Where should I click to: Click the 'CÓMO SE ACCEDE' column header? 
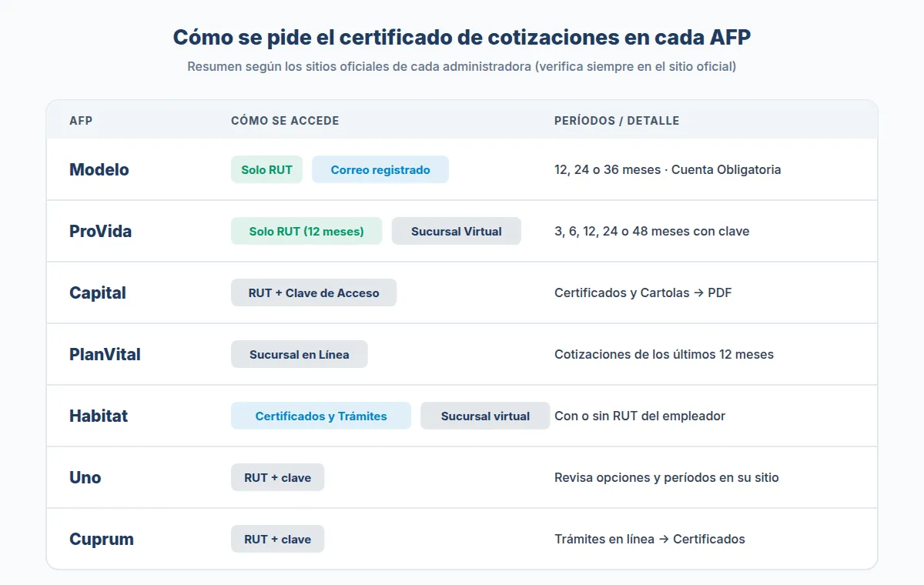click(285, 121)
